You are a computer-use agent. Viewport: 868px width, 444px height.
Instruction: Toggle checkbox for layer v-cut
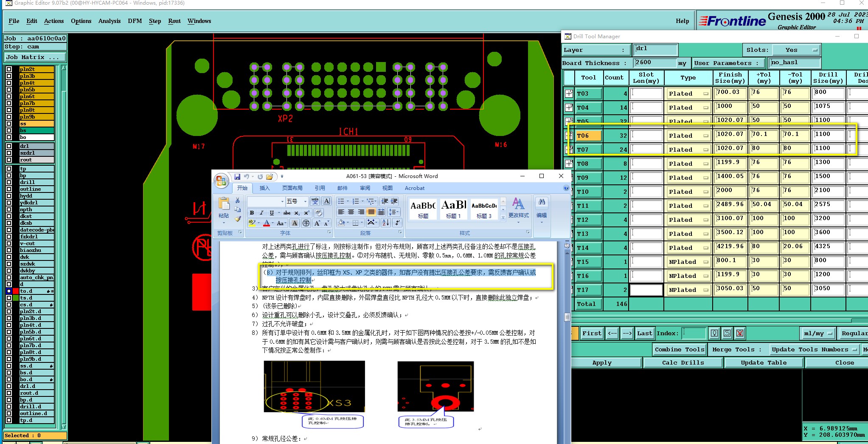[x=9, y=243]
